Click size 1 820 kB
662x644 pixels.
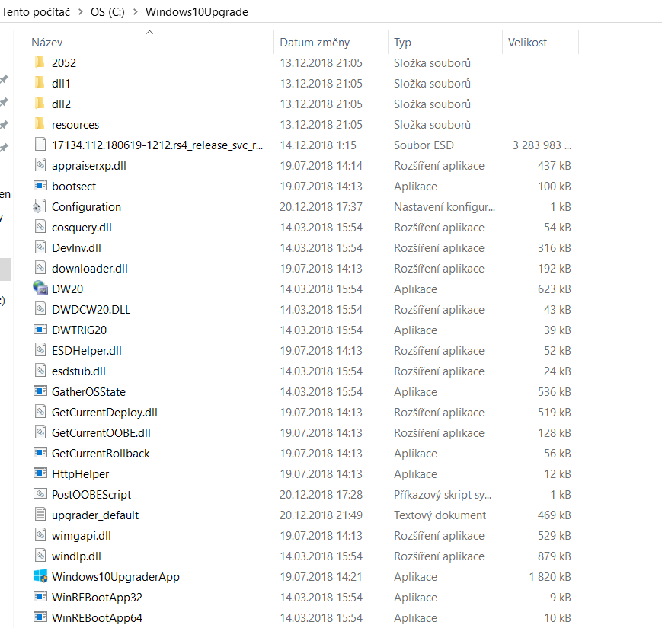coord(550,577)
